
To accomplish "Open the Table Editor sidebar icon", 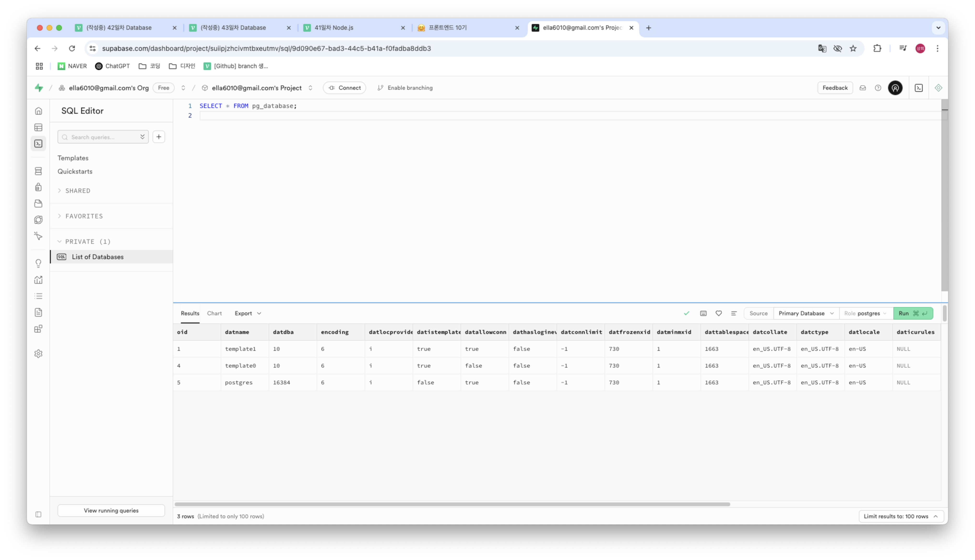I will click(38, 127).
